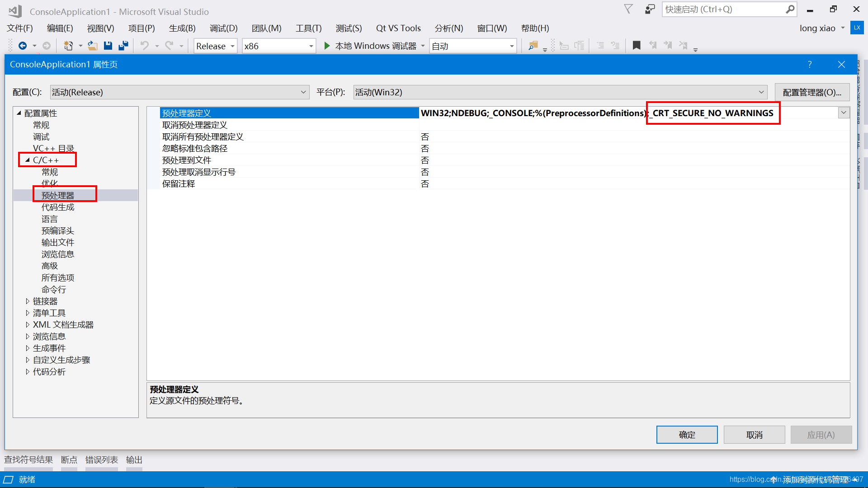Click the 确定 button

686,435
